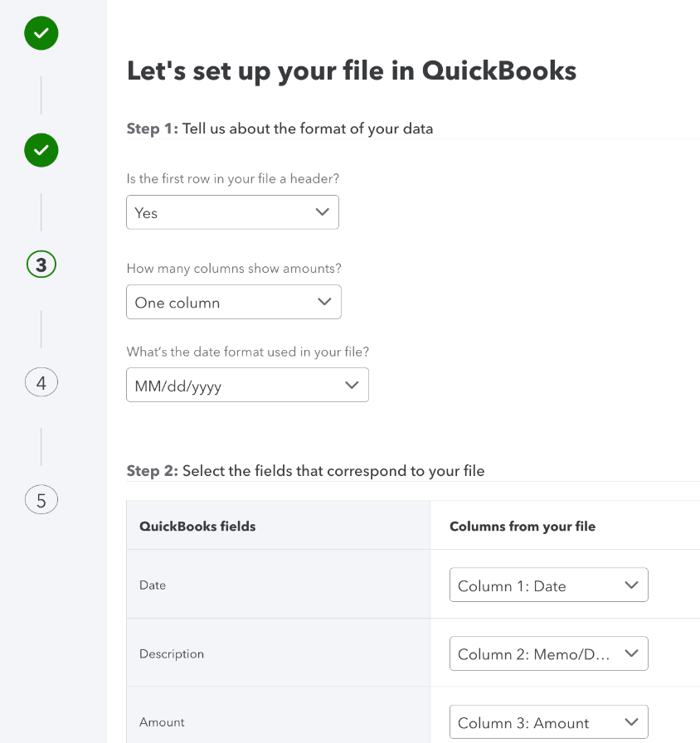
Task: Open the MM/dd/yyyy date format dropdown
Action: tap(247, 386)
